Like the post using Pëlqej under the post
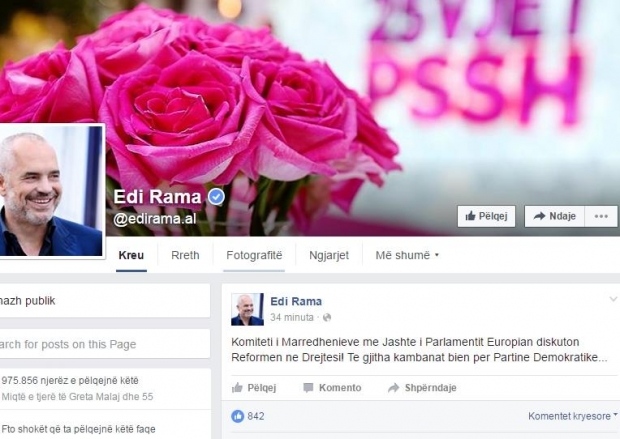The height and width of the screenshot is (439, 620). [x=254, y=388]
